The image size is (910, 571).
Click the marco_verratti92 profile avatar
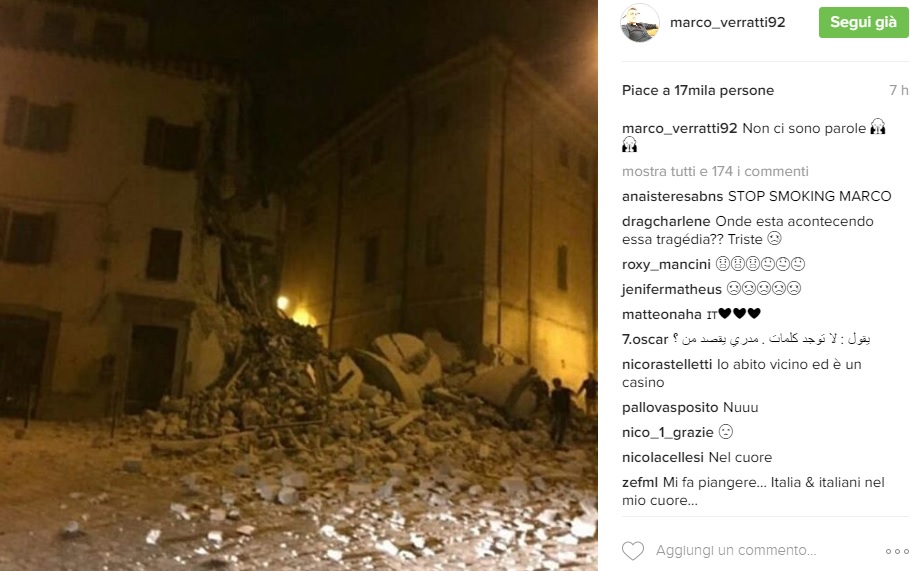point(640,23)
